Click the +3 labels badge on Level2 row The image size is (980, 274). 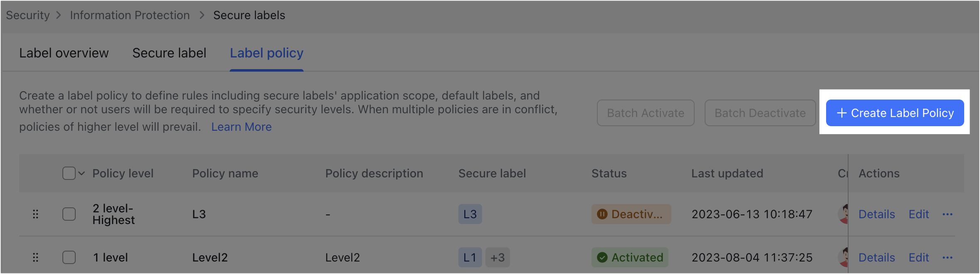coord(497,257)
